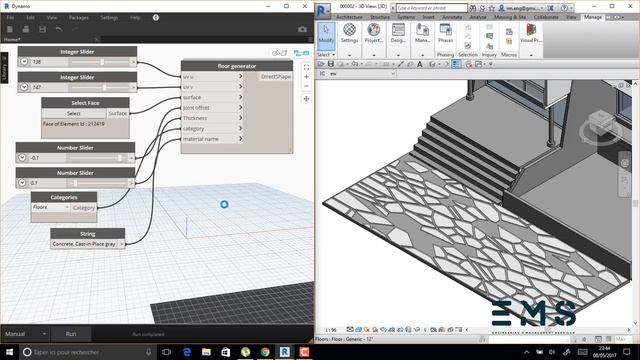Click the binoculars search icon in Revit

473,8
